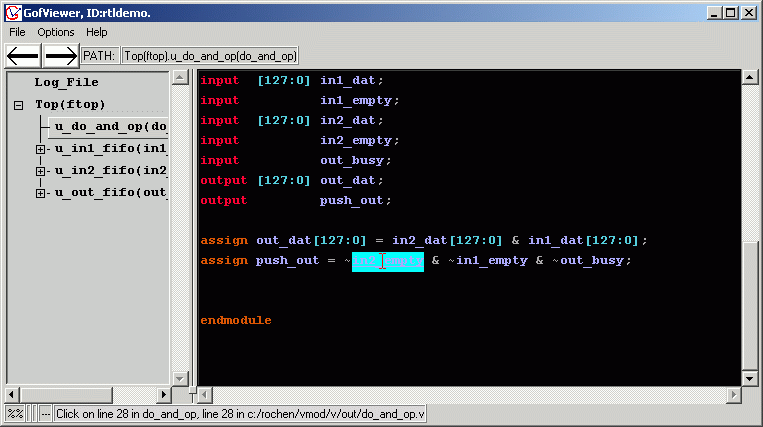
Task: Expand the u_out_fifo tree node
Action: [x=40, y=193]
